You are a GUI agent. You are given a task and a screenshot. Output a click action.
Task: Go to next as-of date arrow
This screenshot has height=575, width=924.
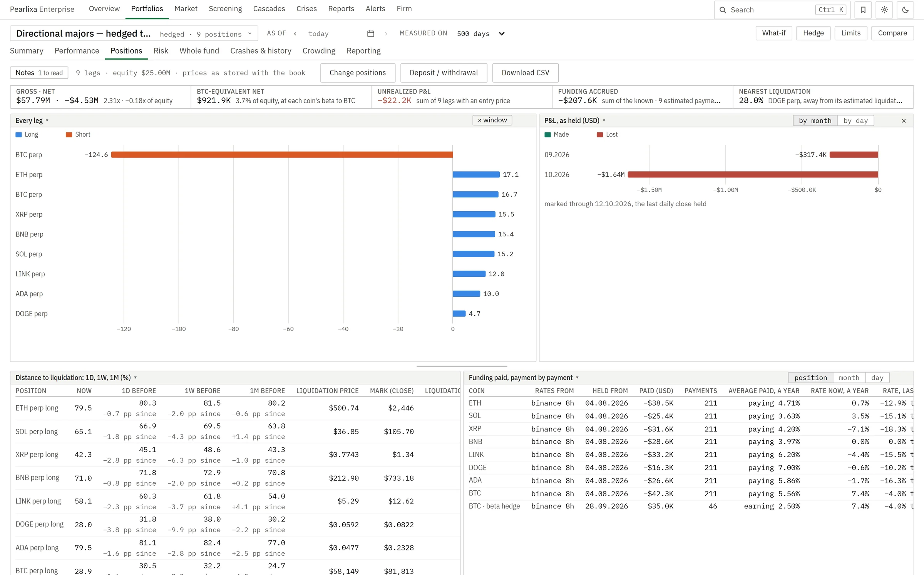(x=386, y=34)
